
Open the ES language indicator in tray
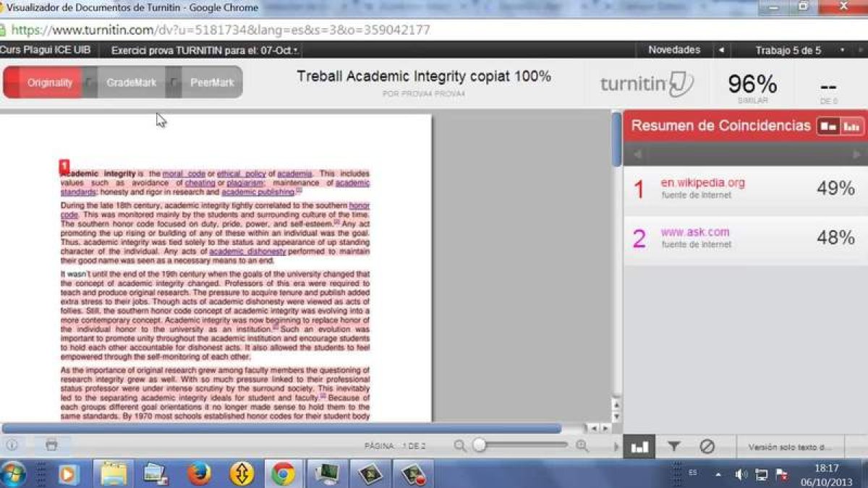693,473
